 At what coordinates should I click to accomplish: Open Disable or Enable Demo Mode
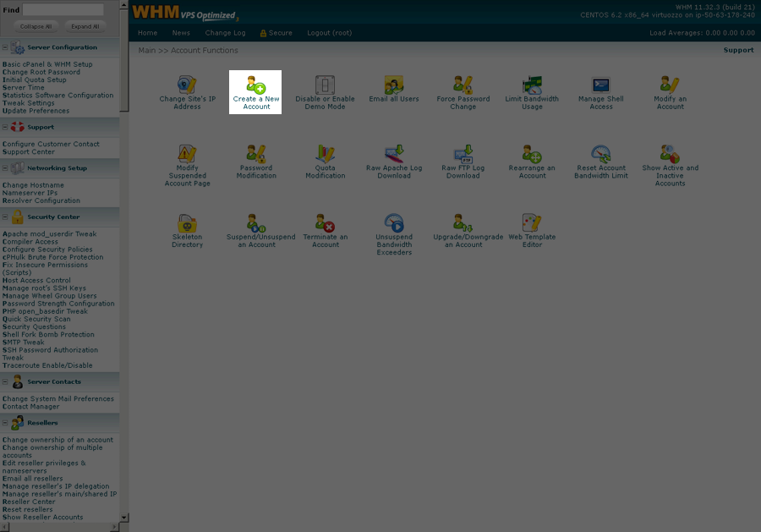[x=325, y=93]
